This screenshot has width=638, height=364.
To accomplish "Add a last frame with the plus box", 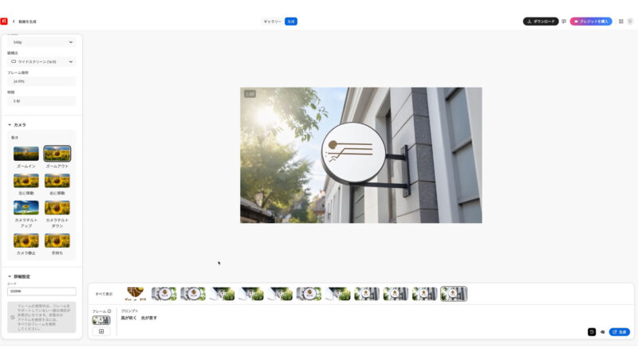I will pos(101,331).
